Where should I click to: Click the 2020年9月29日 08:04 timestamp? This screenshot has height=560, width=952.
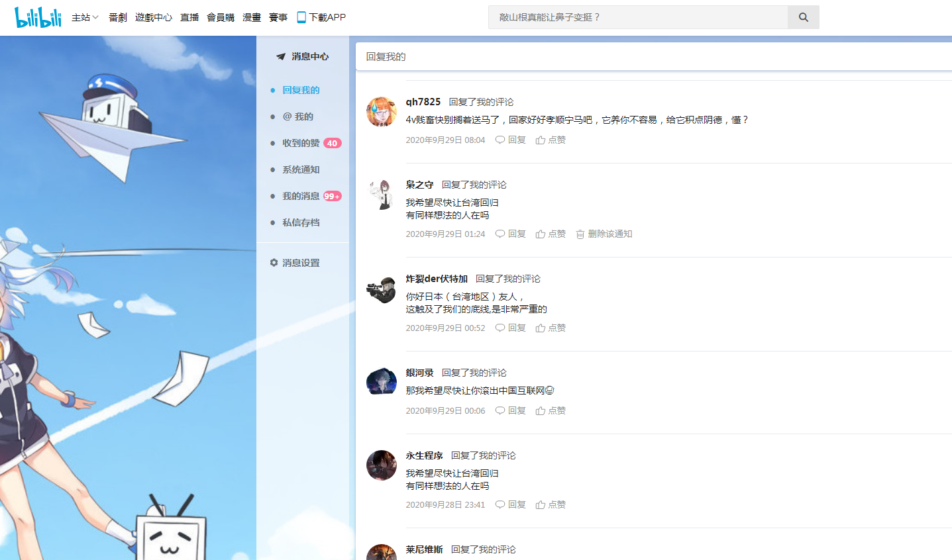[x=446, y=140]
